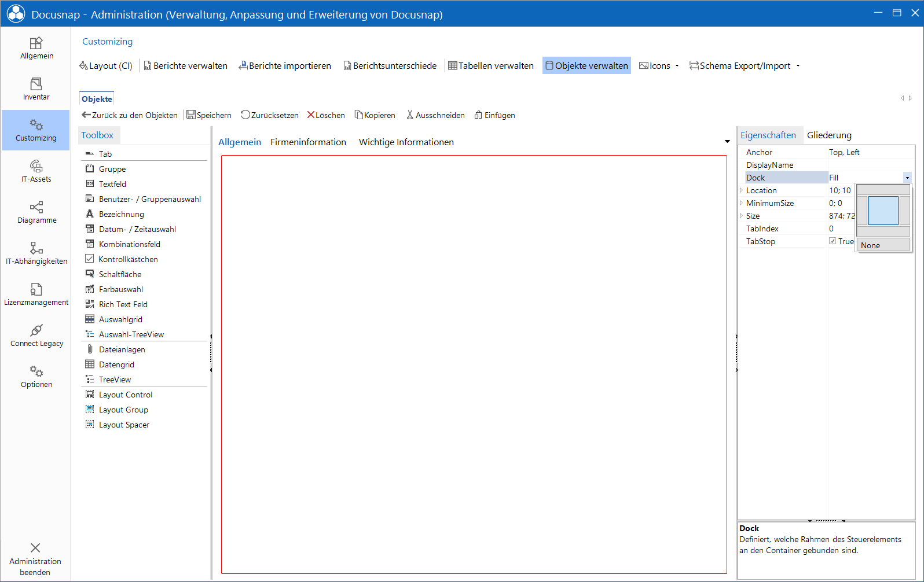Open the Inventar sidebar section

pyautogui.click(x=36, y=90)
